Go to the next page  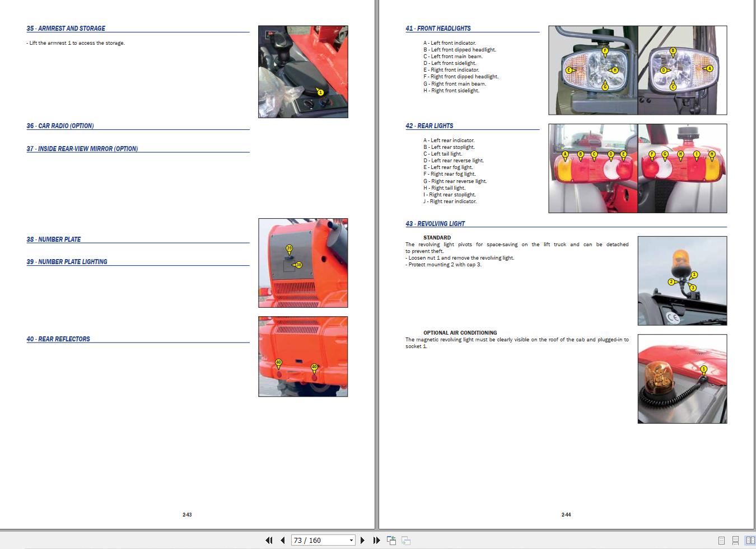point(362,540)
